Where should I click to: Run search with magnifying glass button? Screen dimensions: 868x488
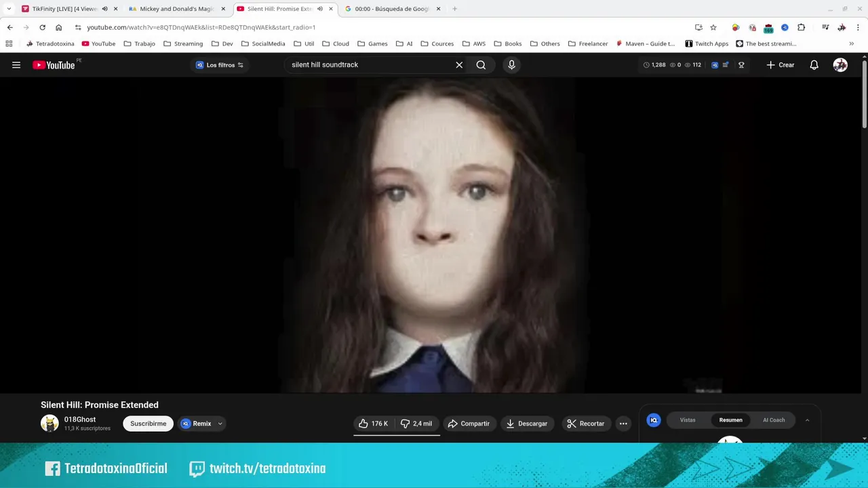point(481,65)
